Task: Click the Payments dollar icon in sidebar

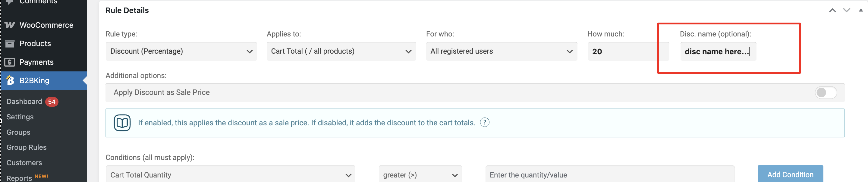Action: point(10,62)
